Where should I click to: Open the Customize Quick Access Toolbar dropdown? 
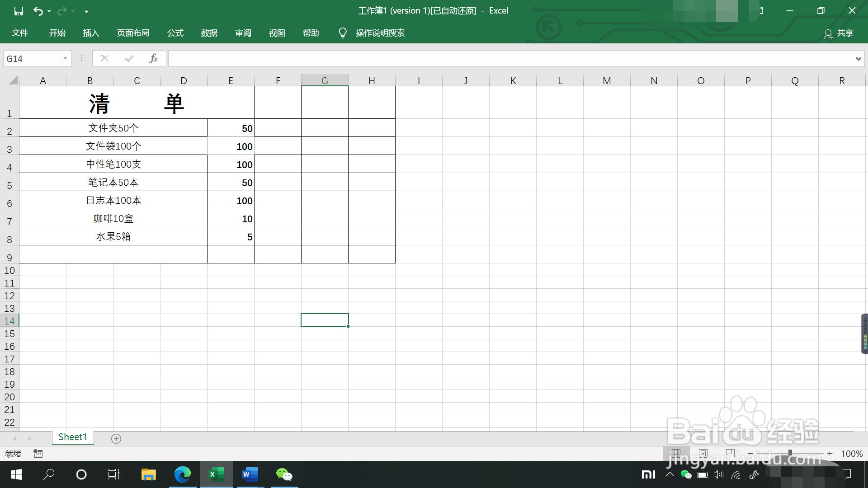pos(86,11)
